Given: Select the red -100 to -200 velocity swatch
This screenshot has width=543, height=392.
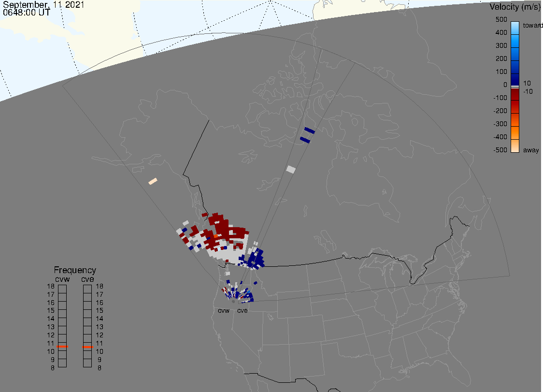Looking at the screenshot, I should point(515,107).
